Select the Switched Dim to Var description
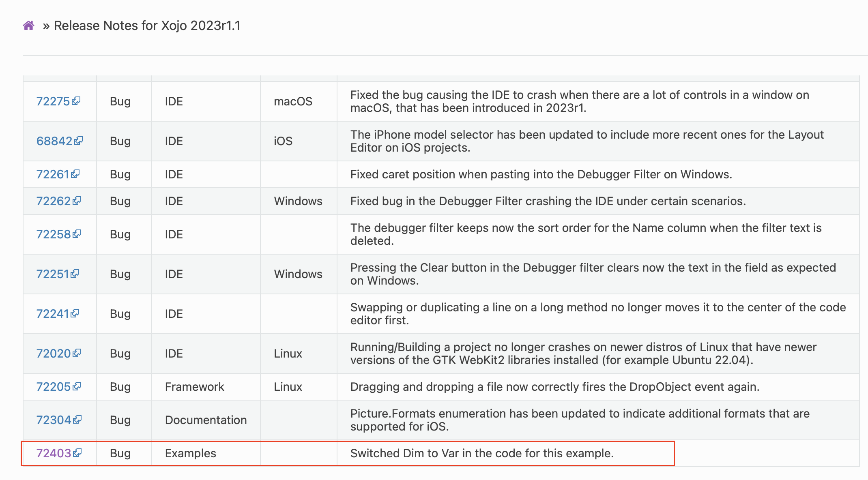Screen dimensions: 868x480 (x=482, y=453)
